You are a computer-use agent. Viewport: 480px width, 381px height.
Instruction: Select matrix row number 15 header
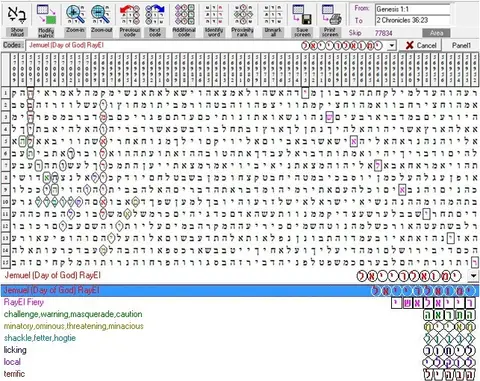pyautogui.click(x=5, y=262)
